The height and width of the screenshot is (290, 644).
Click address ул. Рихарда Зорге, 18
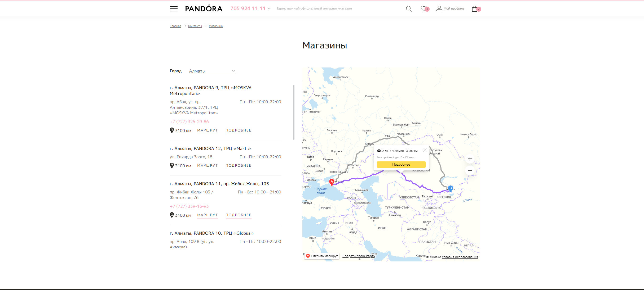pyautogui.click(x=191, y=157)
